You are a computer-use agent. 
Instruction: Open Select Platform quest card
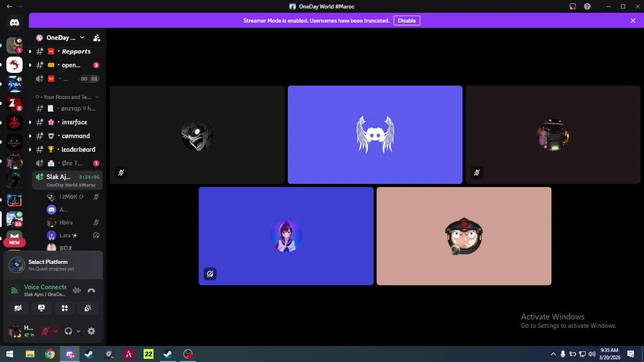[x=53, y=265]
